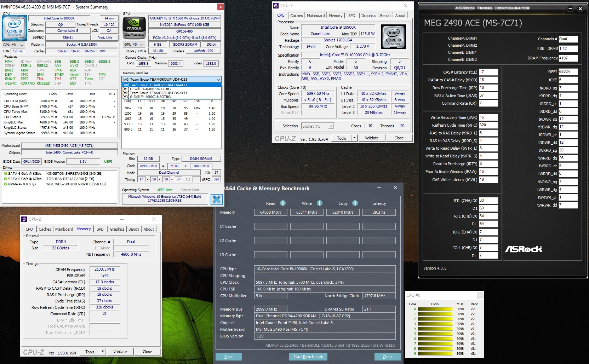The image size is (589, 364).
Task: Click the Intel Core i9 9th Gen logo in HWiNFO
Action: [15, 28]
